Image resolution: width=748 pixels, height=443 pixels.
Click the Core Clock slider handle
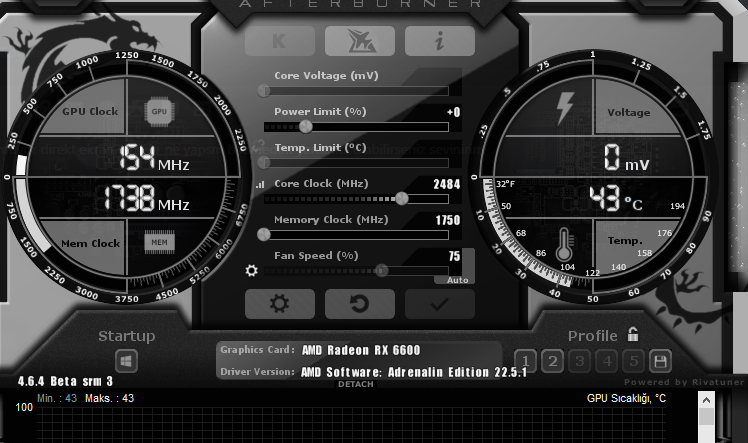(x=402, y=198)
